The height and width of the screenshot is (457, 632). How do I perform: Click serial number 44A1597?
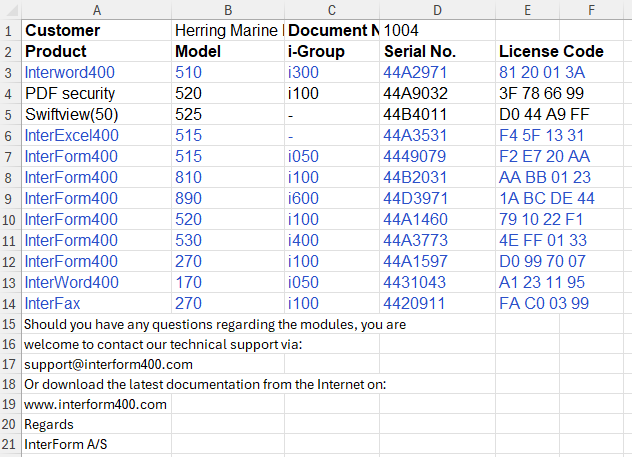[437, 261]
